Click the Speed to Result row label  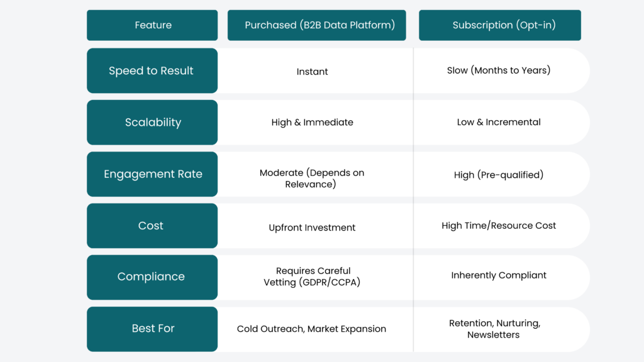pos(152,71)
